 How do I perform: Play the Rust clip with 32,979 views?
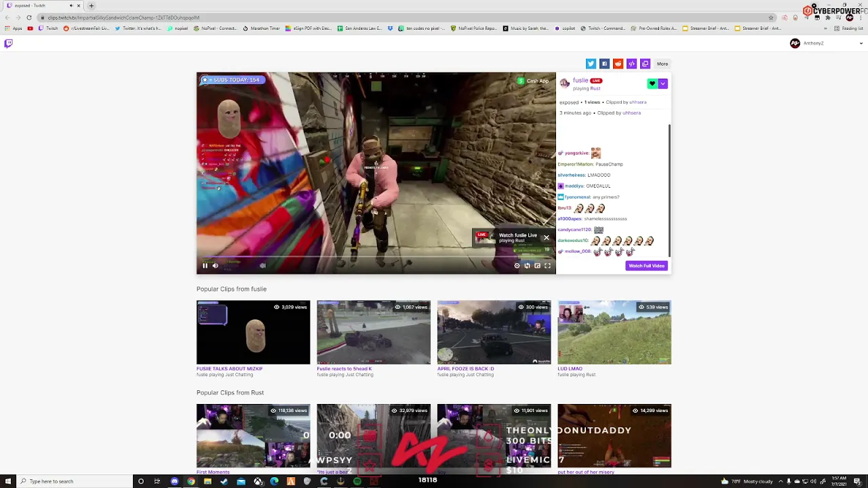(374, 436)
